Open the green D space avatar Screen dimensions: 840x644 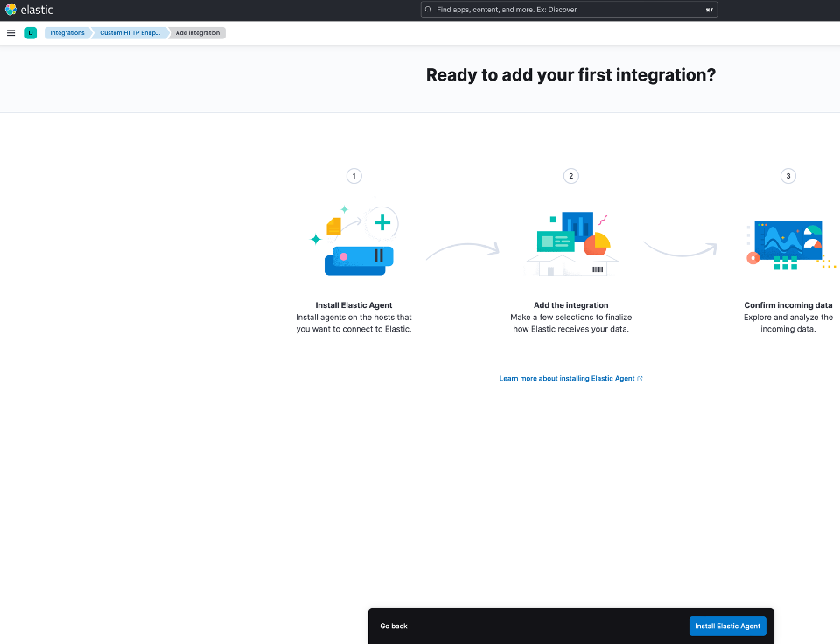[x=31, y=33]
